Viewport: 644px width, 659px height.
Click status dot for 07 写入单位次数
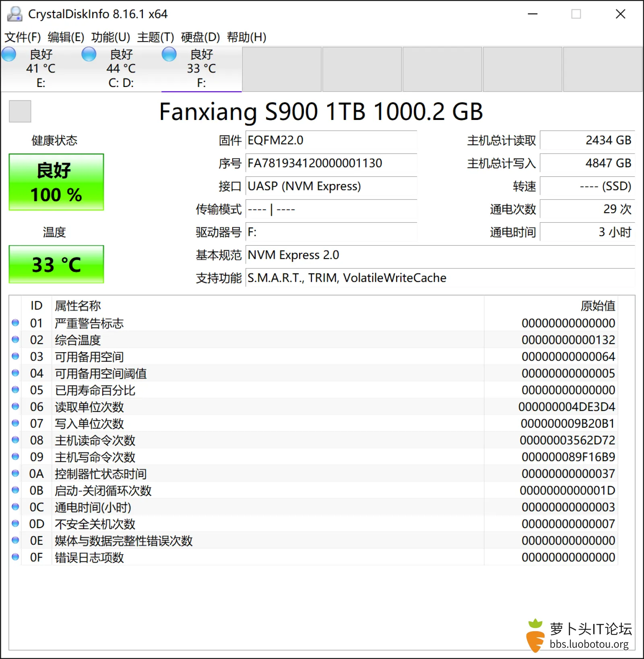click(x=15, y=423)
